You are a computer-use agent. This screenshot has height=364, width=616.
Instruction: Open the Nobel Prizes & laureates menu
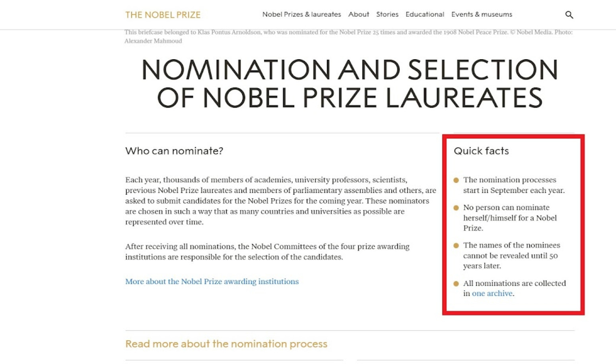coord(301,14)
